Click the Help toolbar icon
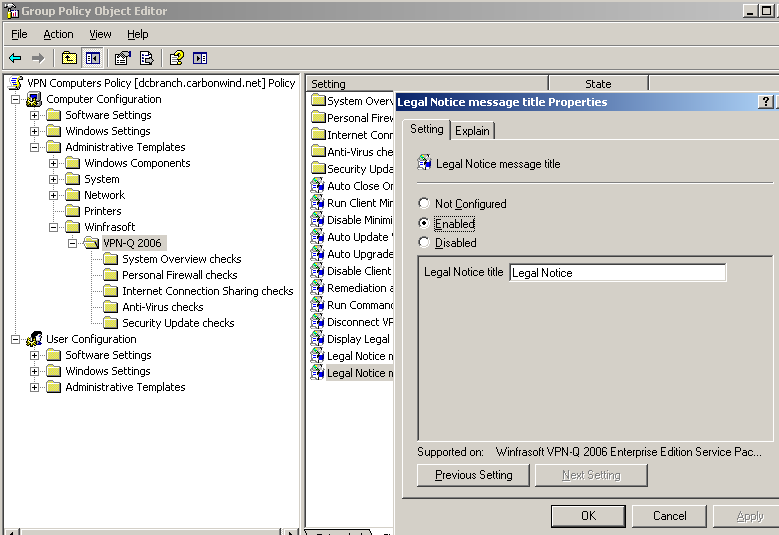779x535 pixels. pos(176,58)
